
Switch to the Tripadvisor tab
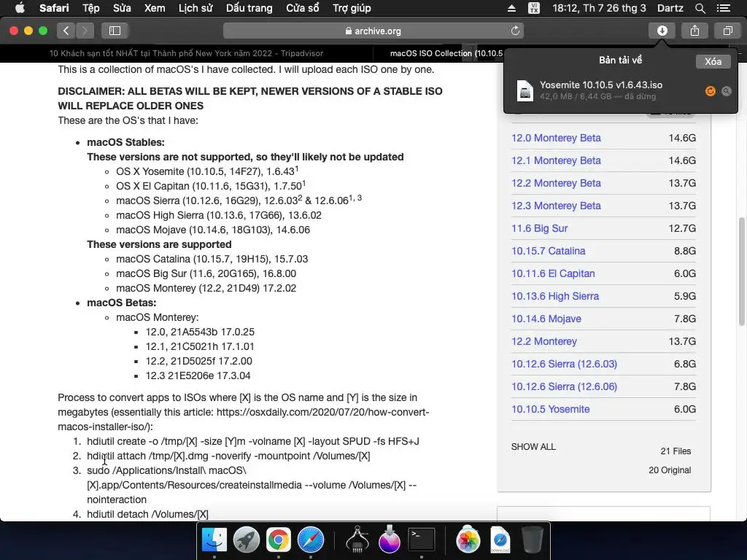[186, 53]
